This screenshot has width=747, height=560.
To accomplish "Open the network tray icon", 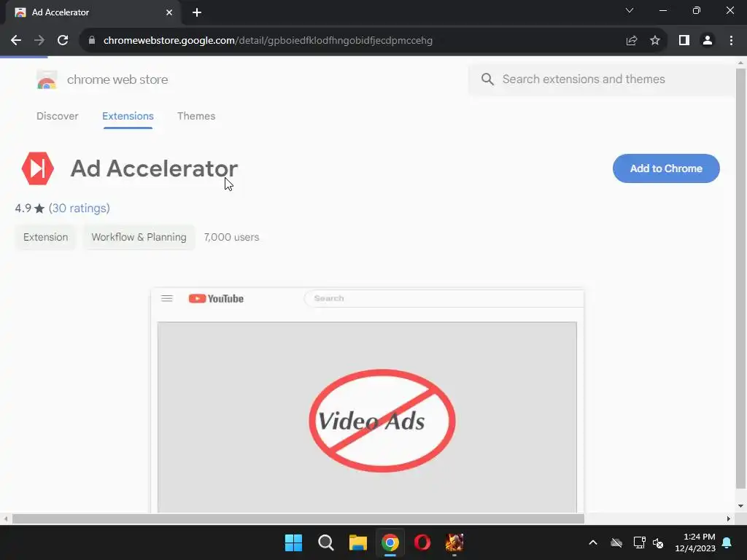I will [x=639, y=542].
